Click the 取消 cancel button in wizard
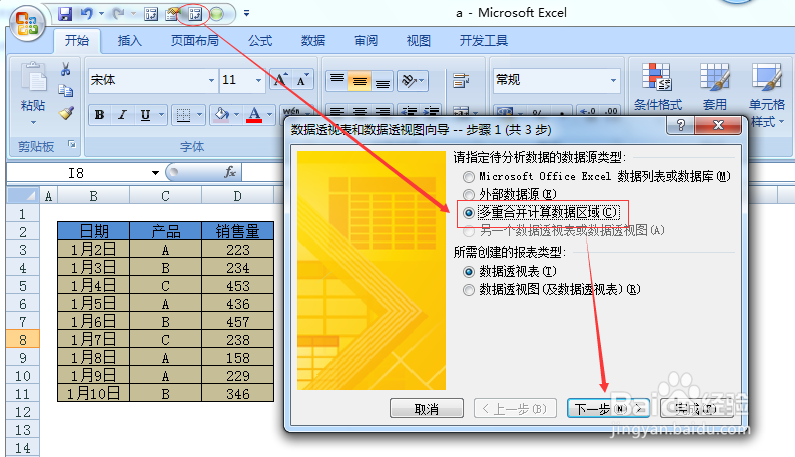This screenshot has height=457, width=795. click(426, 409)
